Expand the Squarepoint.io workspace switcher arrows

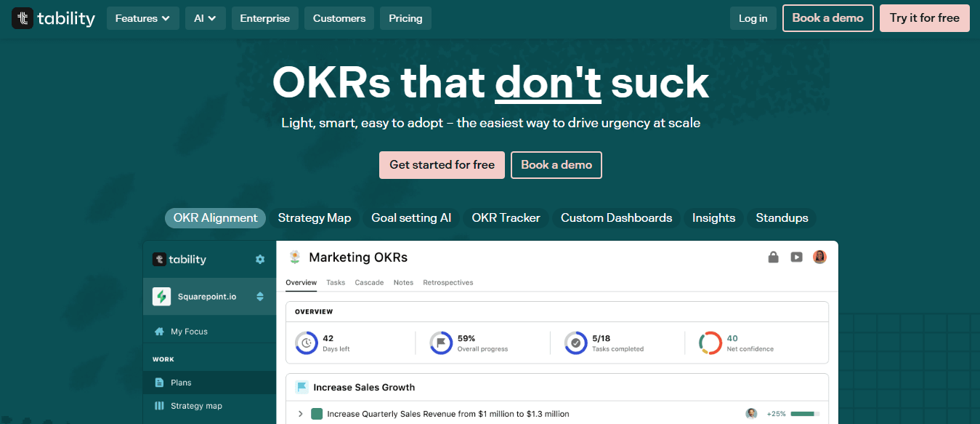260,297
